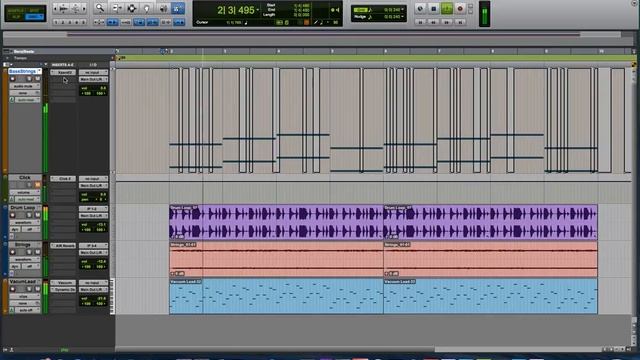The width and height of the screenshot is (640, 360).
Task: Open BassStrings track view selector
Action: [x=24, y=86]
